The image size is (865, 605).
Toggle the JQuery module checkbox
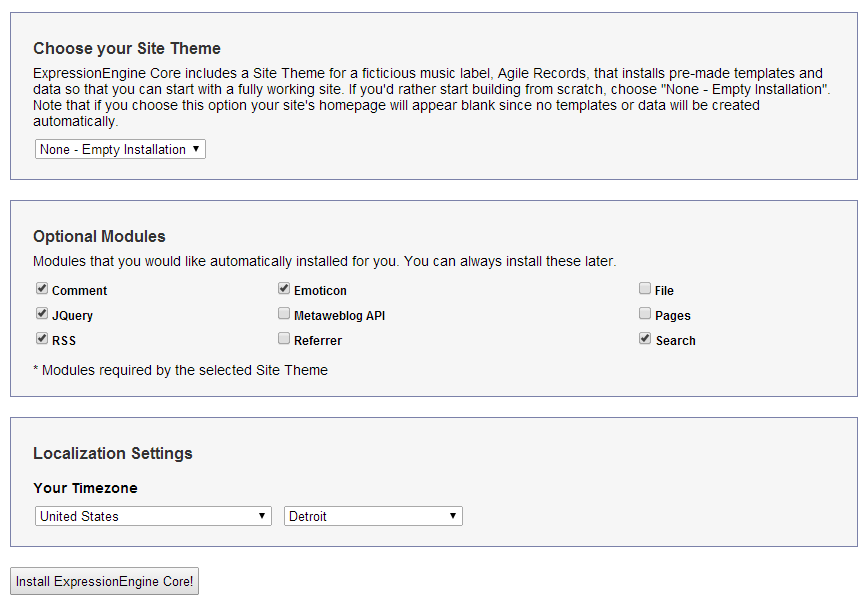(42, 314)
